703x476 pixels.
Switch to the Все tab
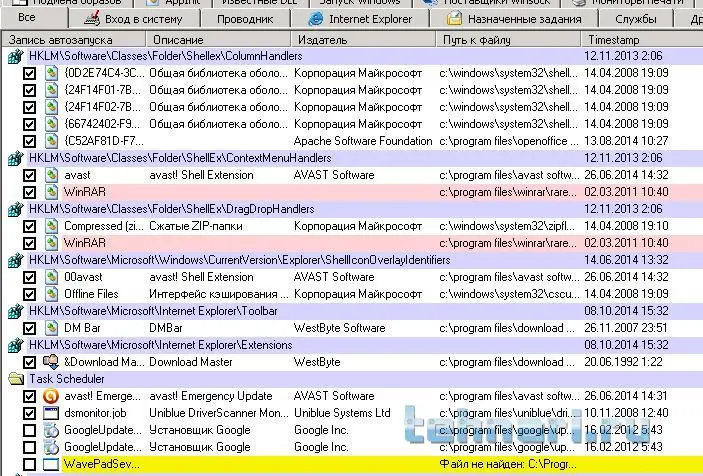[x=34, y=18]
